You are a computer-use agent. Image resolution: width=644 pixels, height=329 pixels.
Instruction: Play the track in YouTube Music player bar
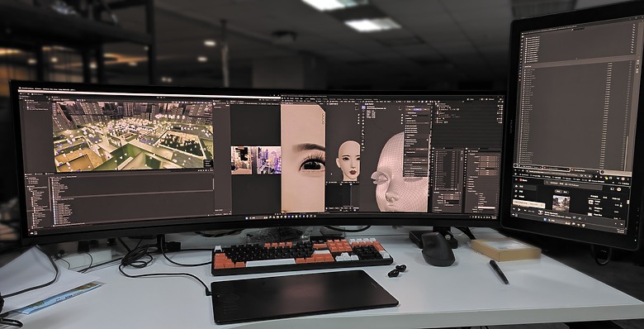519,210
